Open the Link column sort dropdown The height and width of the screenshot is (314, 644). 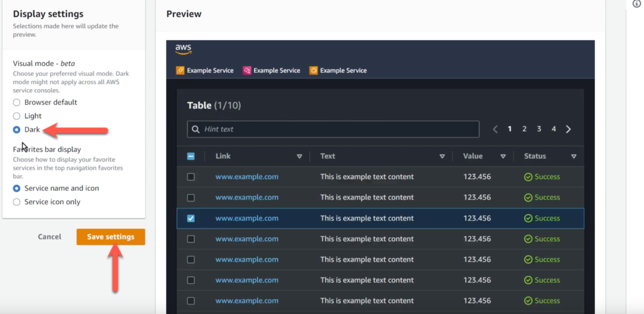(299, 156)
